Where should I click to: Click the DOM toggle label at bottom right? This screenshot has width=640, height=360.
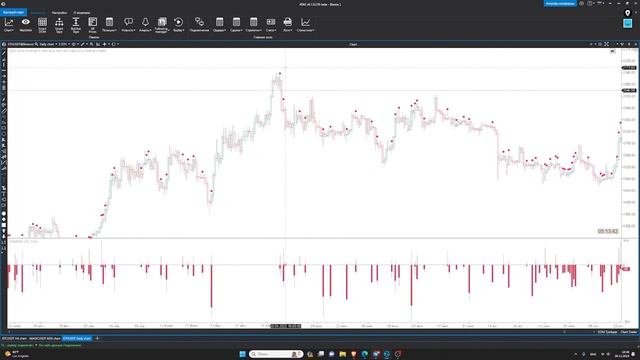tap(607, 332)
